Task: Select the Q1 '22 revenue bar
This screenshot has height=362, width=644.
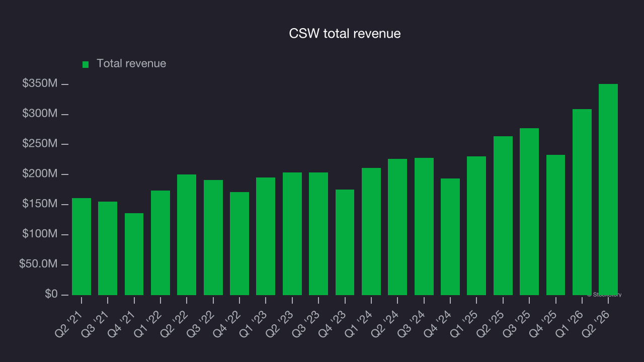Action: [x=160, y=243]
